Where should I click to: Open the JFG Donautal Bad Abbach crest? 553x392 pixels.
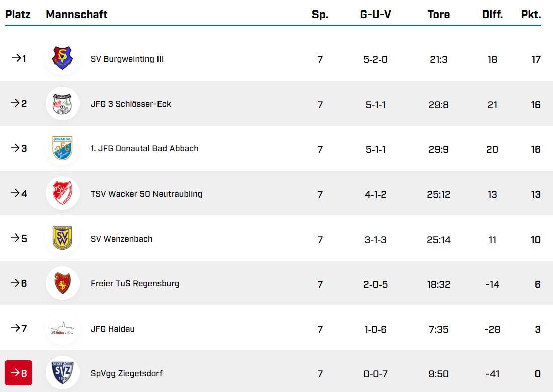point(62,148)
